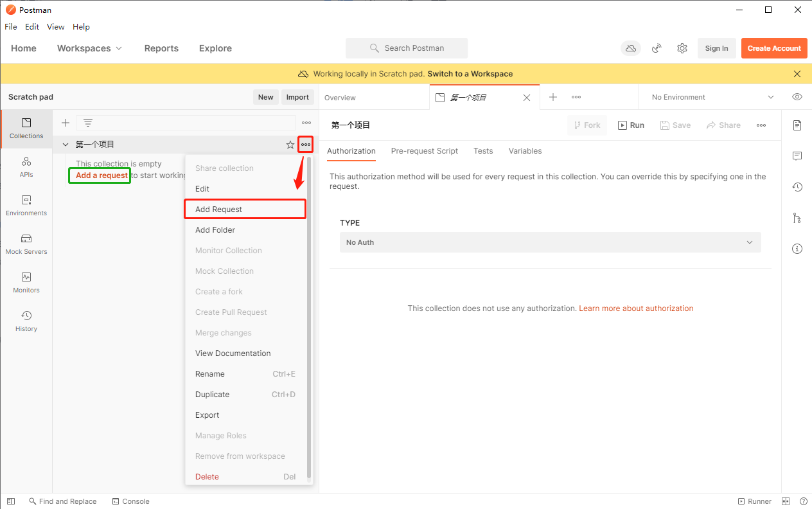
Task: Collapse the 第一个项目 collection chevron
Action: pyautogui.click(x=66, y=145)
